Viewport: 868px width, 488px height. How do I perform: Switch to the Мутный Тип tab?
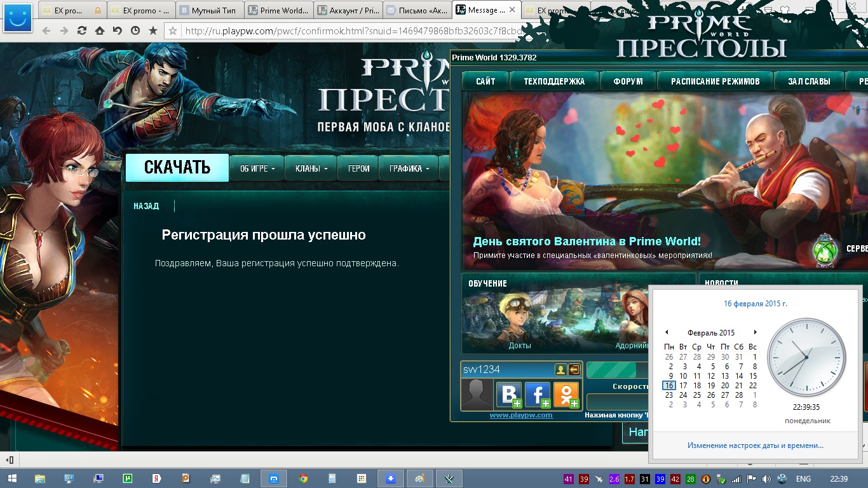tap(209, 10)
